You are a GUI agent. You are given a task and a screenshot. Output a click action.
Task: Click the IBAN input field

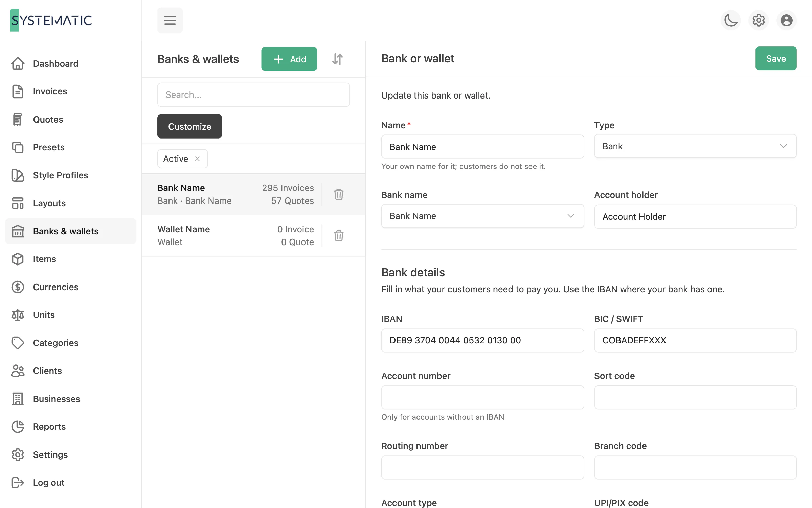pyautogui.click(x=482, y=340)
